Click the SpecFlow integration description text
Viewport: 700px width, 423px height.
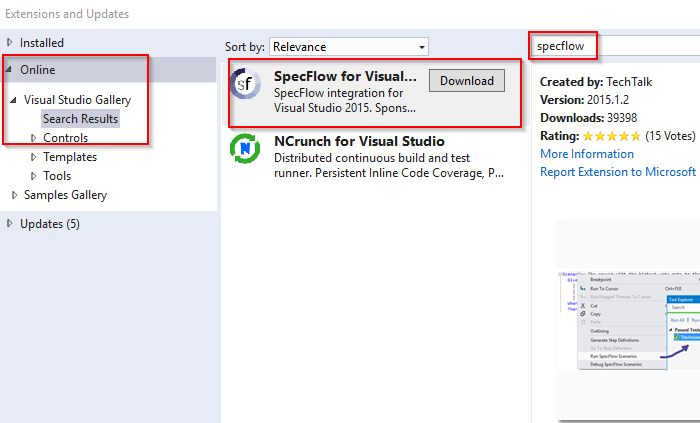345,100
